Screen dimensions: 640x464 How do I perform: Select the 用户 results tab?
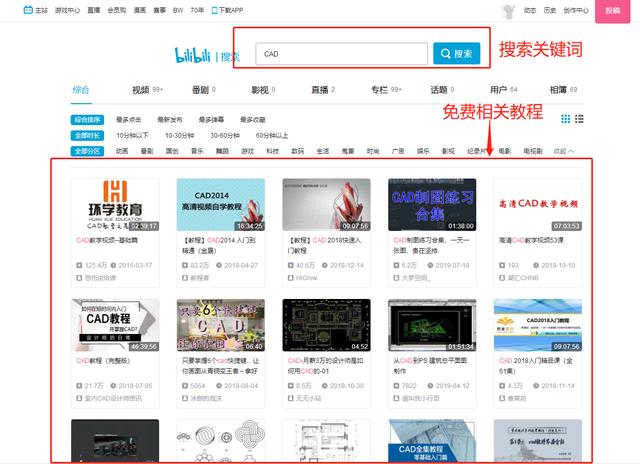503,90
